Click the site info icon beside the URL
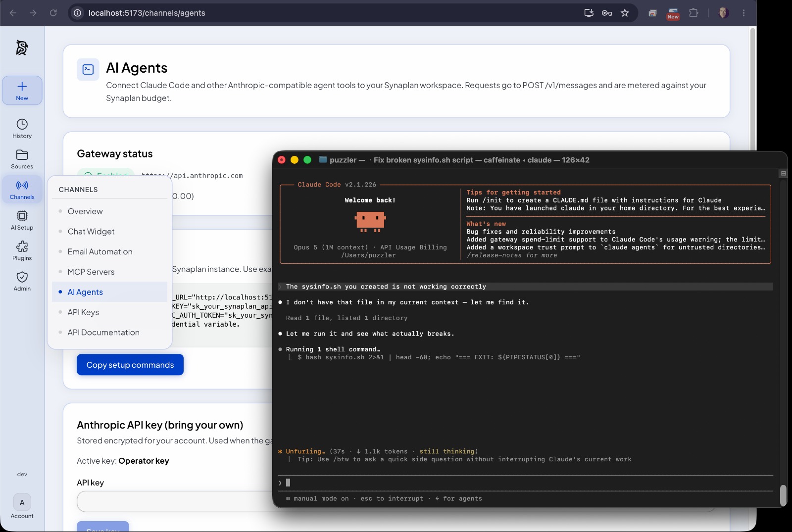 (x=78, y=13)
